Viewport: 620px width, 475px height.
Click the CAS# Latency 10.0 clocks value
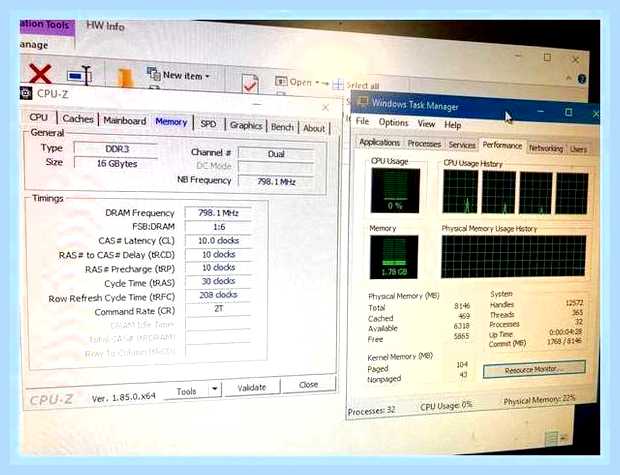(218, 240)
